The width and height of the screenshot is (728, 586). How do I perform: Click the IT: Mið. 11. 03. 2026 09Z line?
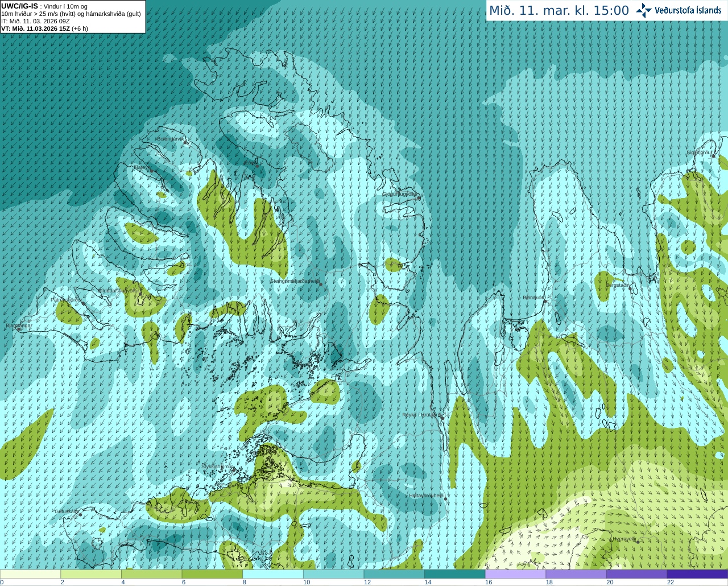(x=35, y=21)
